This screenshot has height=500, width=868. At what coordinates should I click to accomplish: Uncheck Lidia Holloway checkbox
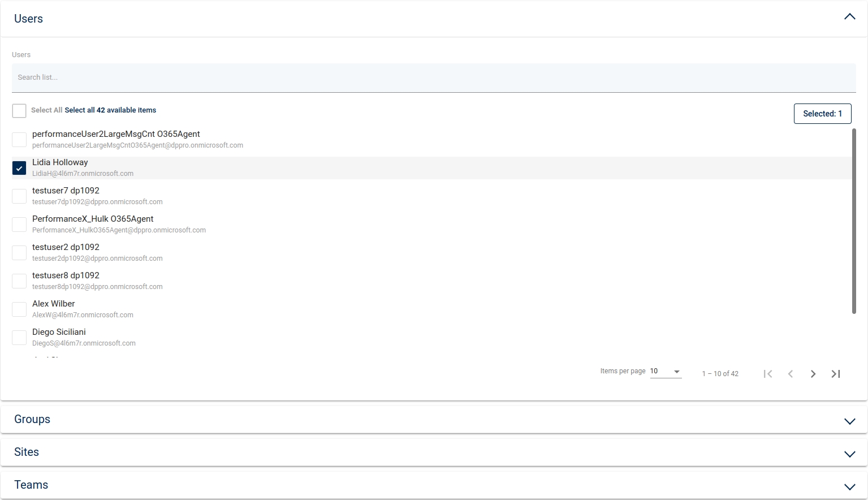point(19,168)
